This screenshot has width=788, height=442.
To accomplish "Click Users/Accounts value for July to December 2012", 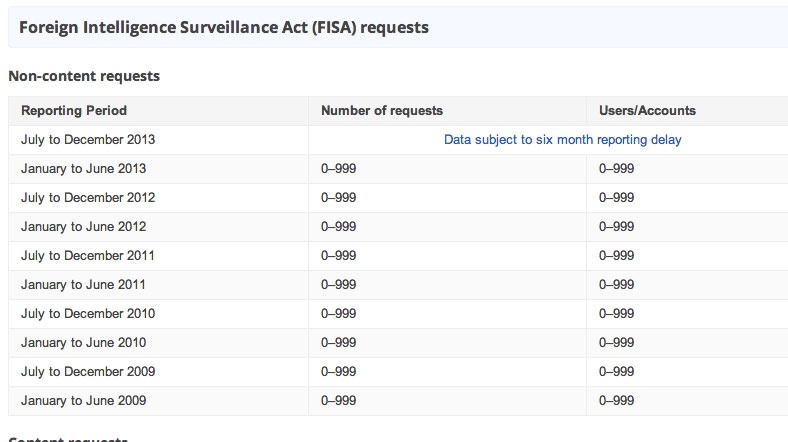I will pos(617,197).
